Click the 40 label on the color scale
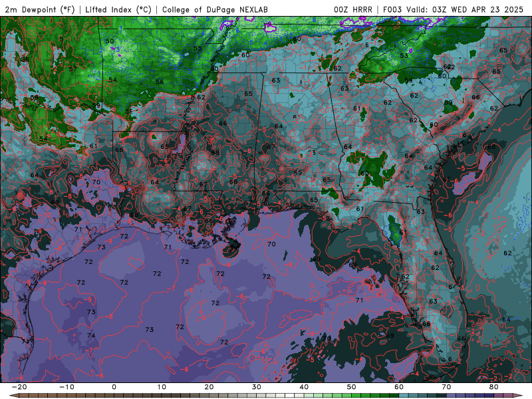 304,387
